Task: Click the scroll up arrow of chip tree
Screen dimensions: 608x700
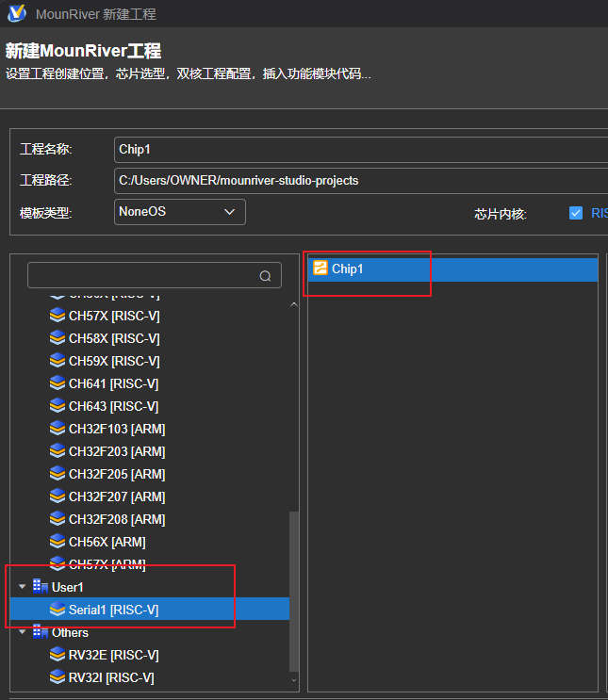Action: (x=294, y=304)
